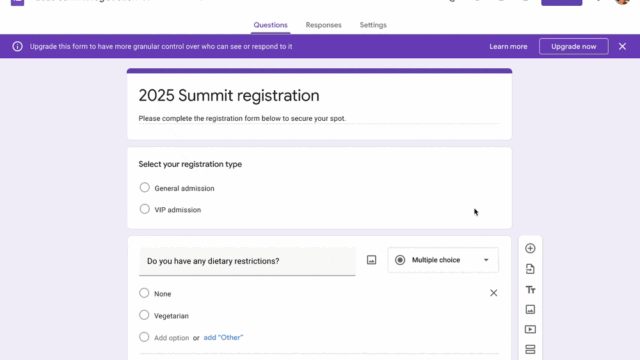Open the Multiple choice question type dropdown

pos(443,260)
